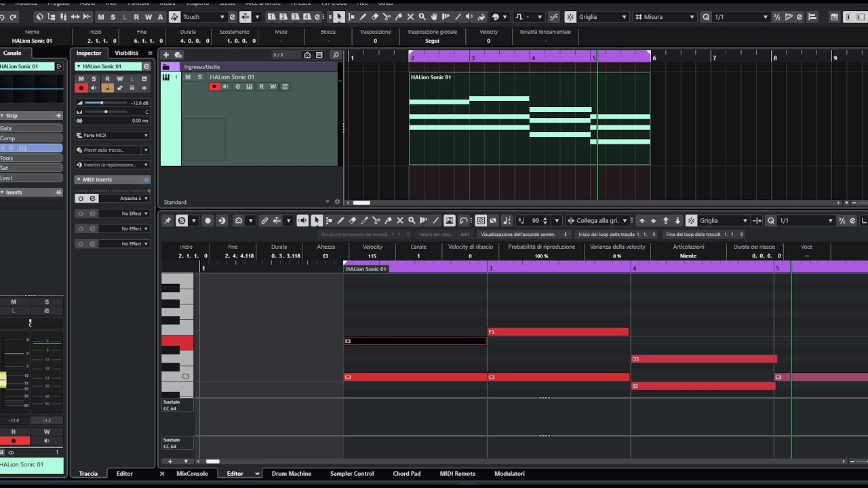This screenshot has height=488, width=868.
Task: Search tracks with the magnifier icon
Action: pyautogui.click(x=334, y=55)
